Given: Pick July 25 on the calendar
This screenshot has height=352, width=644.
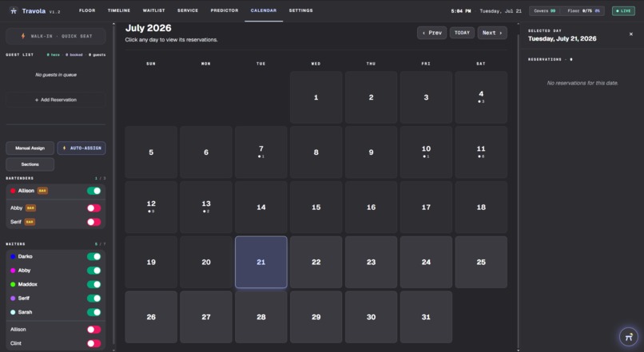Looking at the screenshot, I should click(x=481, y=262).
